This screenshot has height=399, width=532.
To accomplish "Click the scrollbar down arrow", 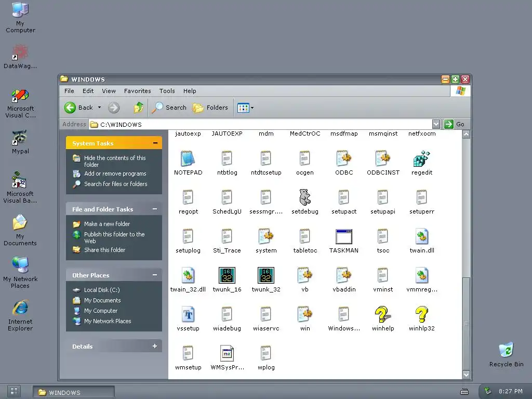I will click(x=466, y=375).
